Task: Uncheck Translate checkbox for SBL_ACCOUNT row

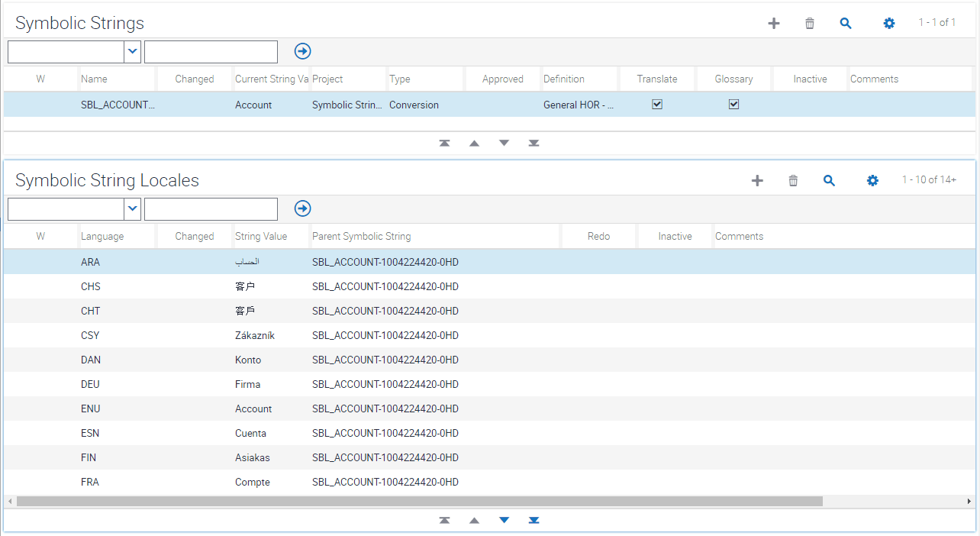Action: point(657,105)
